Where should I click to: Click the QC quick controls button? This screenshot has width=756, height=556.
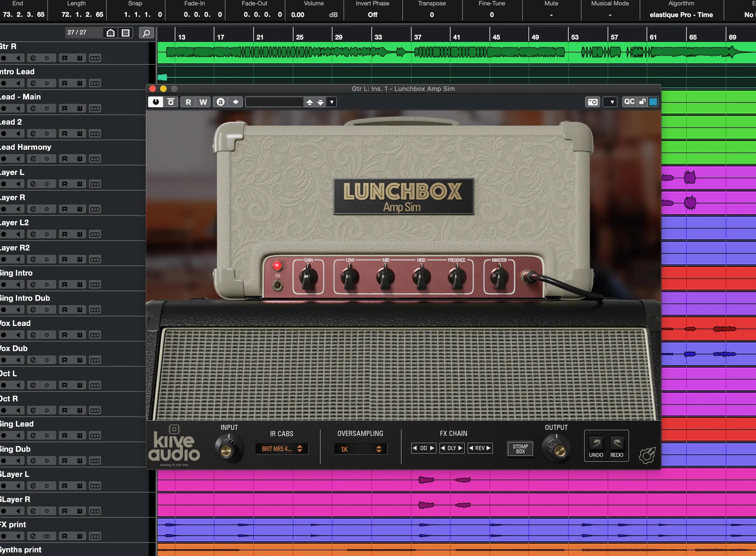point(629,102)
